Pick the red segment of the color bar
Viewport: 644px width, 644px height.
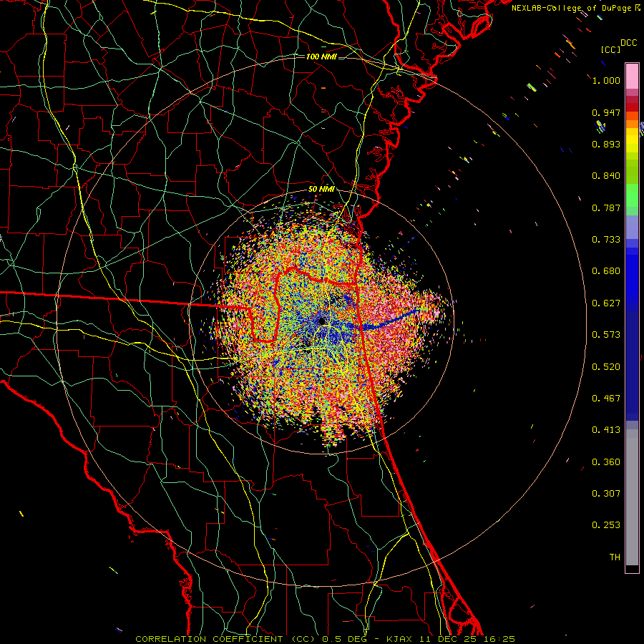(632, 107)
